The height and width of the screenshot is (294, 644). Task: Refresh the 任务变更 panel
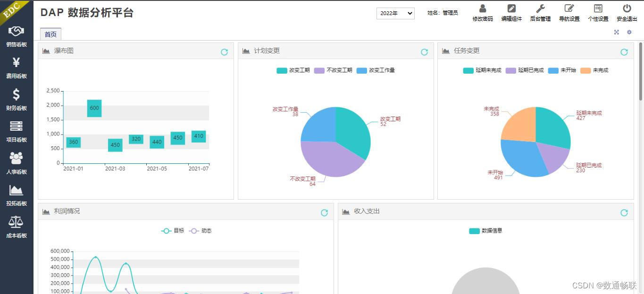coord(624,52)
